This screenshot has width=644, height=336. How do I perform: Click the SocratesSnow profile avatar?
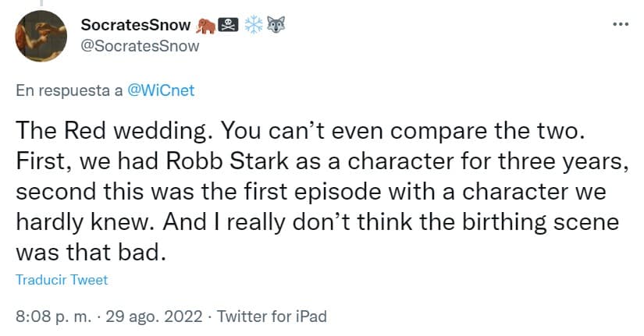[x=40, y=36]
